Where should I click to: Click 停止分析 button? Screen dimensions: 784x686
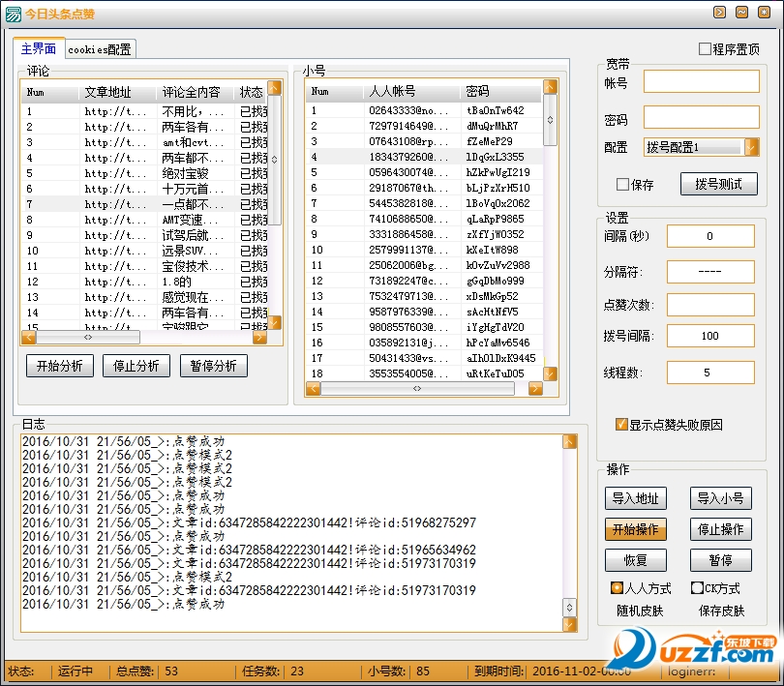[x=136, y=366]
